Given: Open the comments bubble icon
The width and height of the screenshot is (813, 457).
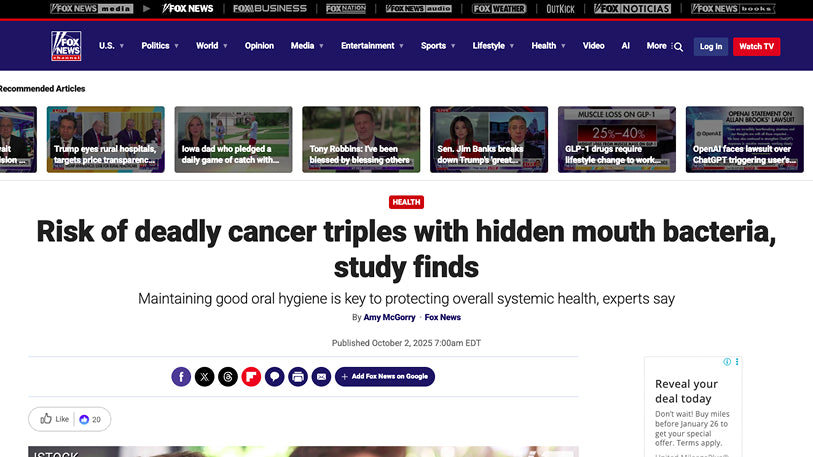Looking at the screenshot, I should tap(274, 377).
